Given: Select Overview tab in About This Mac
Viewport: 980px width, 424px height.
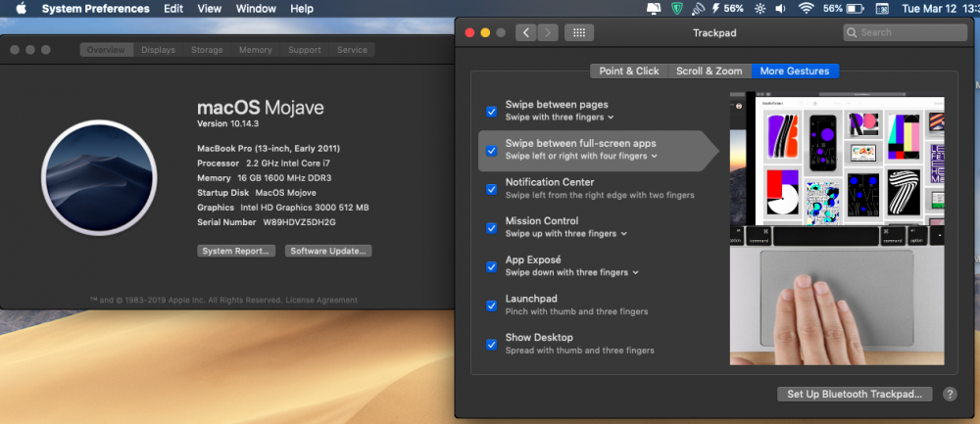Looking at the screenshot, I should pos(106,50).
